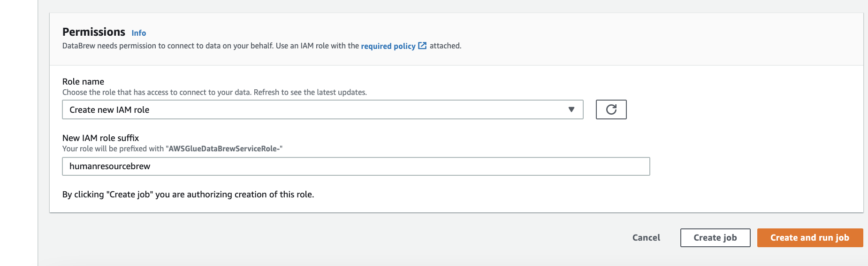The height and width of the screenshot is (266, 868).
Task: Open the Info link next to Permissions
Action: coord(138,33)
